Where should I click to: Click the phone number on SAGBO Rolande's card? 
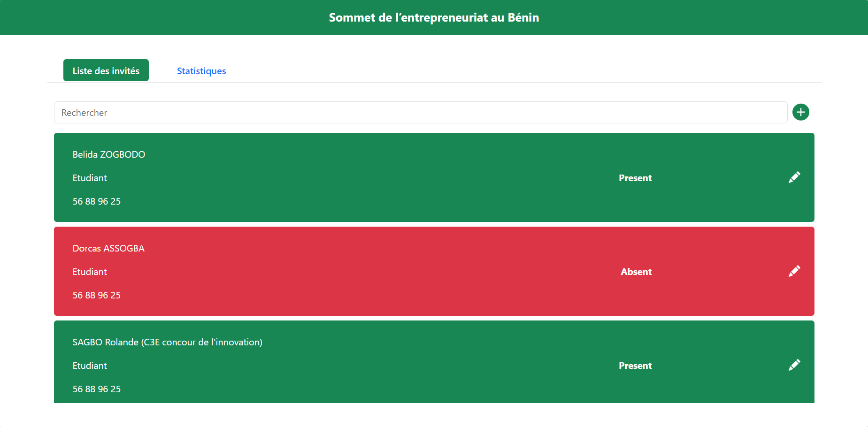[97, 389]
